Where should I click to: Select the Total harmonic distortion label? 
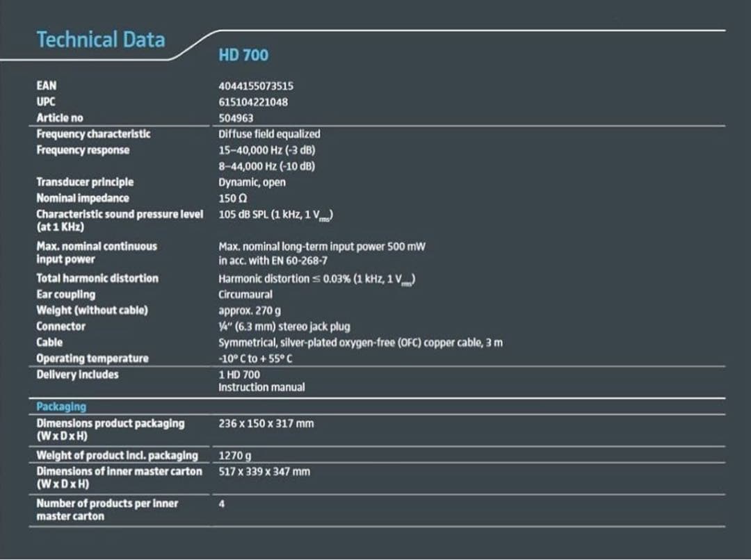point(97,278)
